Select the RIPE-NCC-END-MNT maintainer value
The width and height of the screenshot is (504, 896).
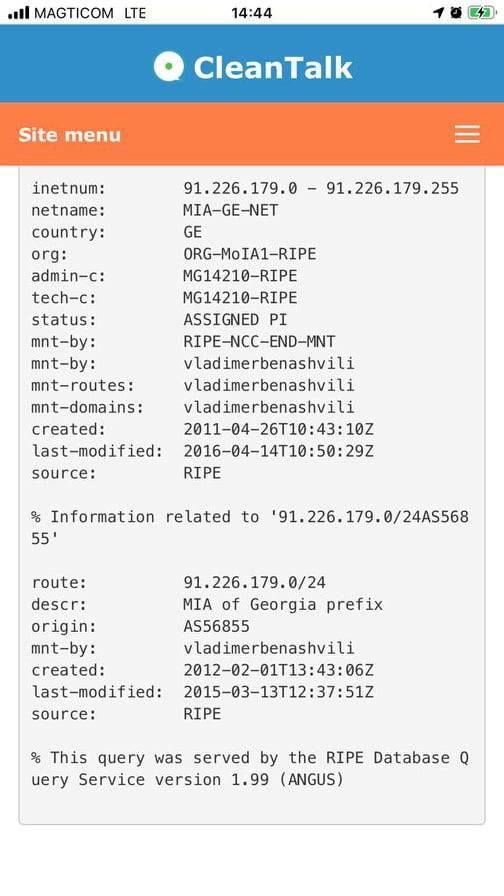259,342
